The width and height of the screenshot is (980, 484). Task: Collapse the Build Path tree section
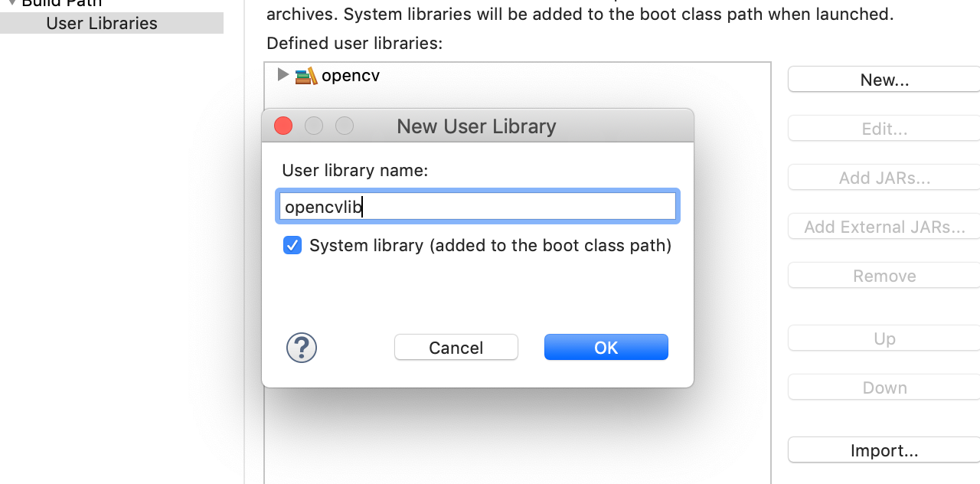pos(8,3)
